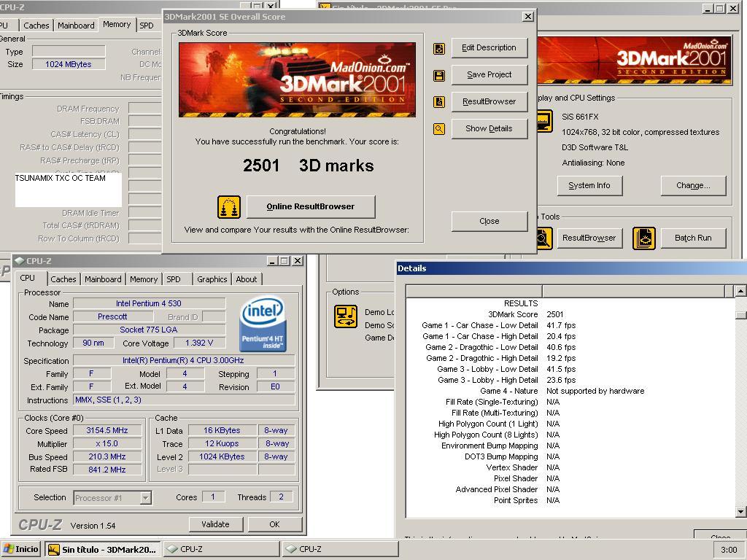Open the Edit Description button
Image resolution: width=747 pixels, height=560 pixels.
pos(489,47)
